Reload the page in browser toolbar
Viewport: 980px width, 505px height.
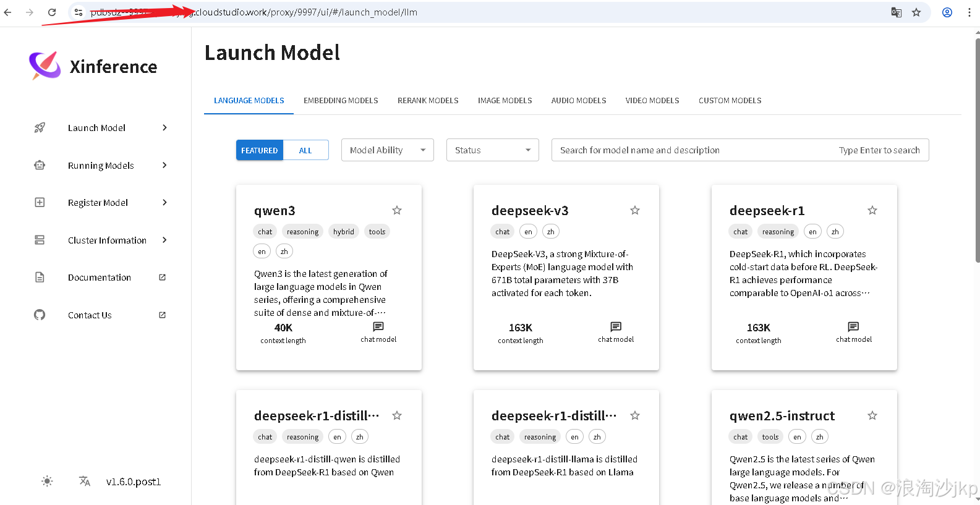[52, 12]
